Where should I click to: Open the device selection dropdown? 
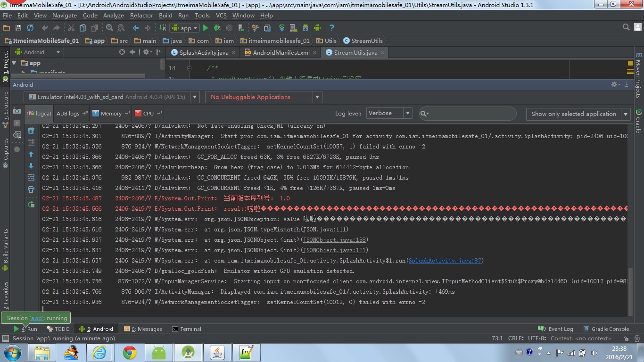pyautogui.click(x=112, y=97)
